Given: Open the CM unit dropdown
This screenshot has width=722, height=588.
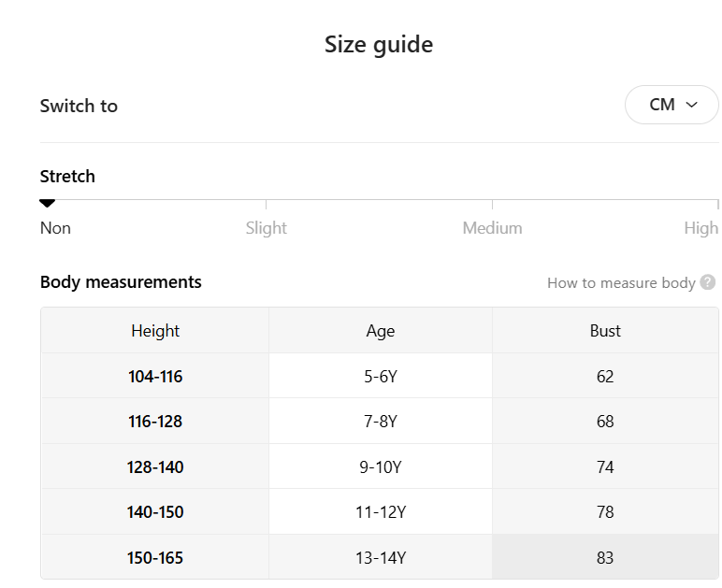Looking at the screenshot, I should pos(671,105).
